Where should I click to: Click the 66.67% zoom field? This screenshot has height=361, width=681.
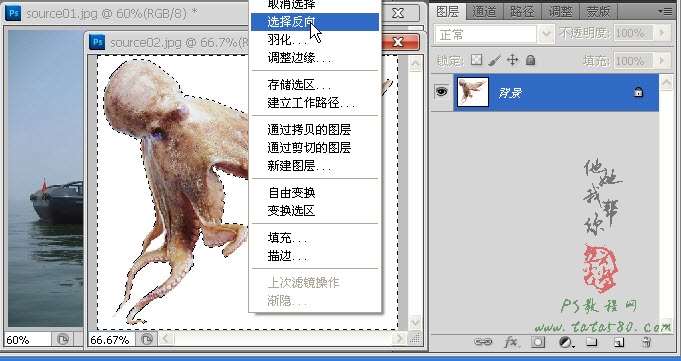(x=111, y=339)
